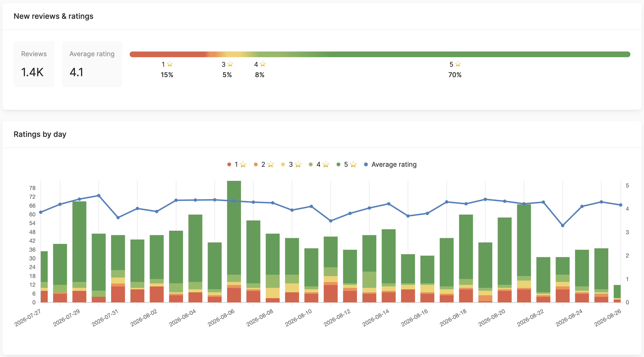The height and width of the screenshot is (357, 644).
Task: Click the bar for 2026-07-29
Action: pyautogui.click(x=79, y=252)
